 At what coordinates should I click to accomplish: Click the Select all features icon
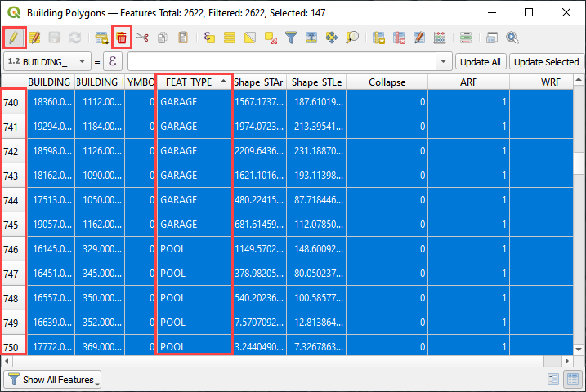point(230,38)
